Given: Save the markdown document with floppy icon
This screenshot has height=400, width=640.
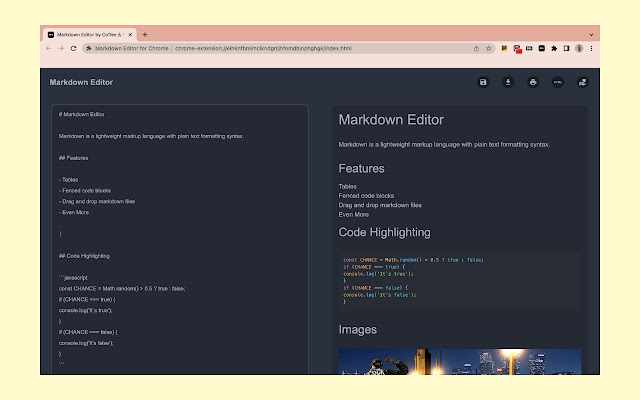Looking at the screenshot, I should [x=483, y=82].
